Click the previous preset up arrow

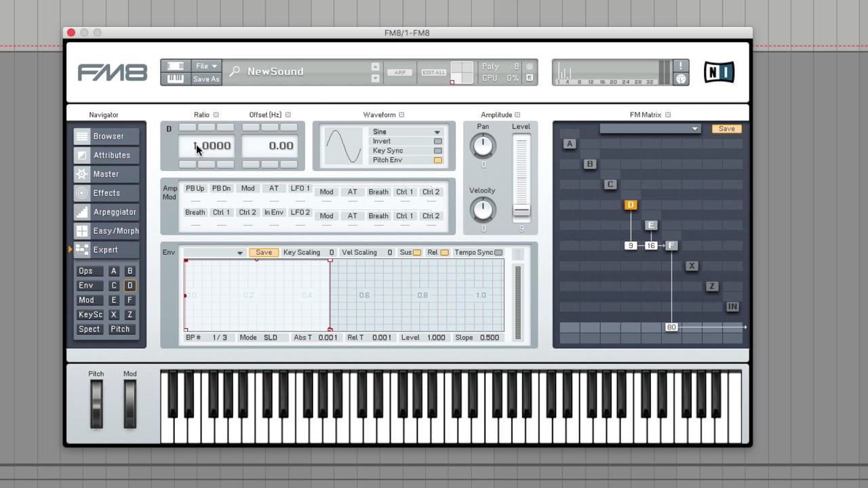coord(375,66)
